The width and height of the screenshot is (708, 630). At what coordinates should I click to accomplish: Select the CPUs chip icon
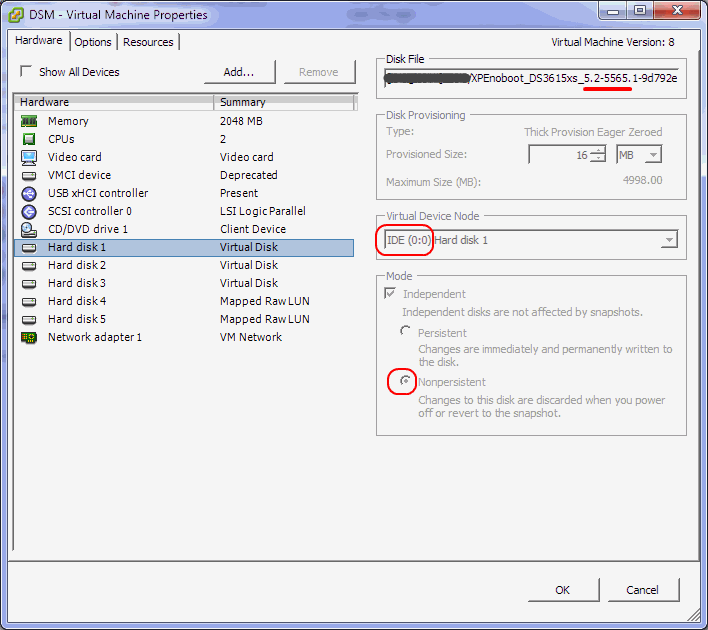(x=29, y=139)
